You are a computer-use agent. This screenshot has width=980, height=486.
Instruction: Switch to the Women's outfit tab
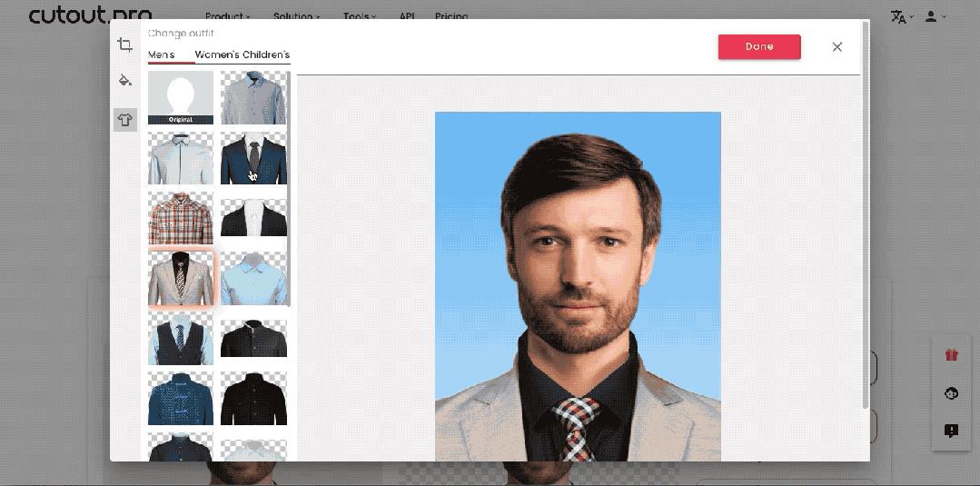click(216, 55)
